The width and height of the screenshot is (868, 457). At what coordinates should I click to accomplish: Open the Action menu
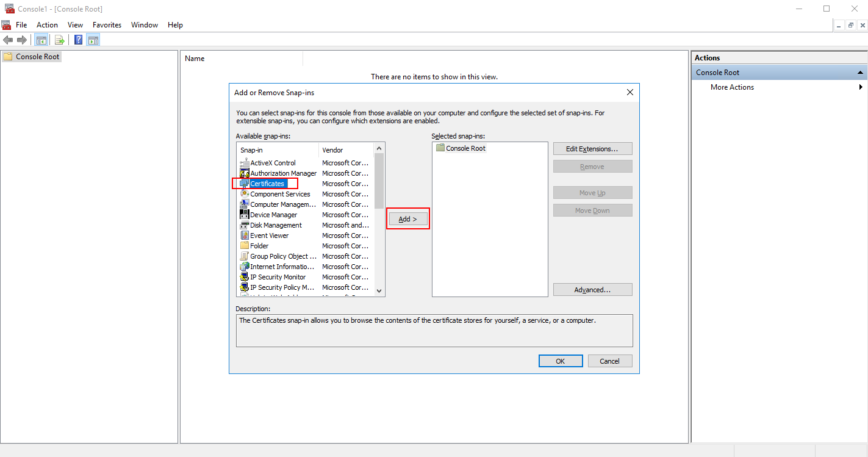click(x=47, y=24)
